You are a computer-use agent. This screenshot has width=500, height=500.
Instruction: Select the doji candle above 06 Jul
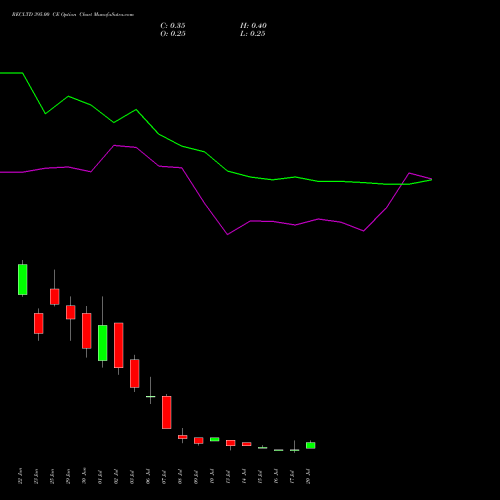tap(151, 396)
